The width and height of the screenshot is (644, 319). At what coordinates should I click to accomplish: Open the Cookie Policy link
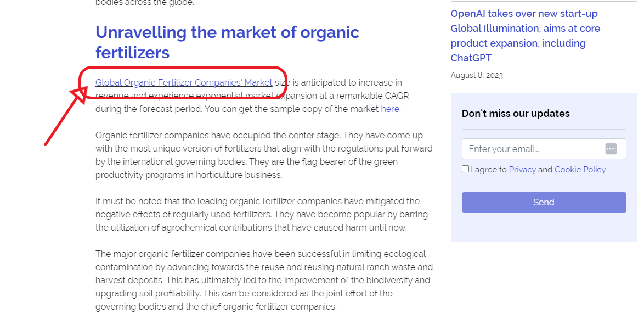(580, 169)
